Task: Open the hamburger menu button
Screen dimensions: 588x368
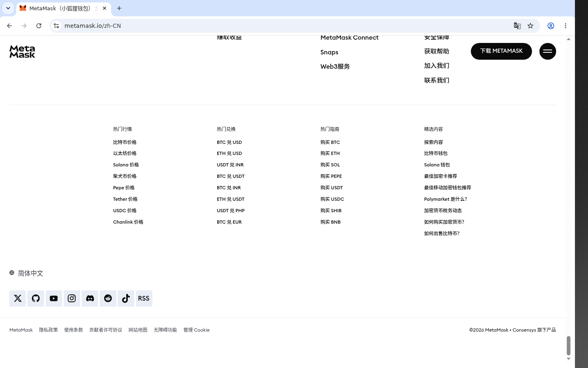Action: (x=548, y=51)
